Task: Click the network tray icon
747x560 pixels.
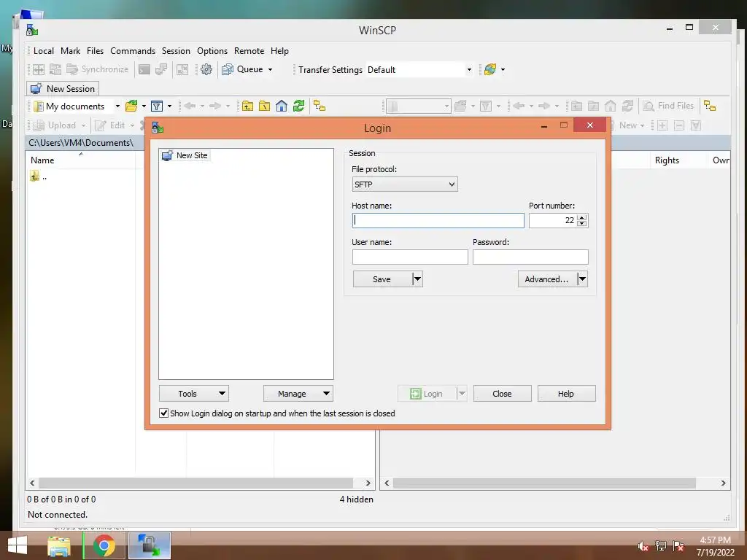Action: pos(661,546)
